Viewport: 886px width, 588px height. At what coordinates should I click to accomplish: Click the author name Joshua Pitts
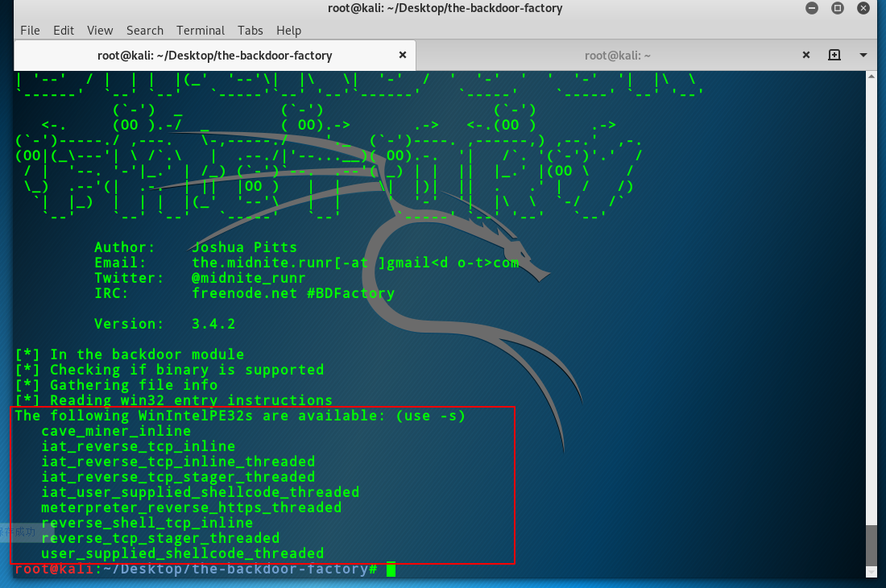click(x=244, y=247)
